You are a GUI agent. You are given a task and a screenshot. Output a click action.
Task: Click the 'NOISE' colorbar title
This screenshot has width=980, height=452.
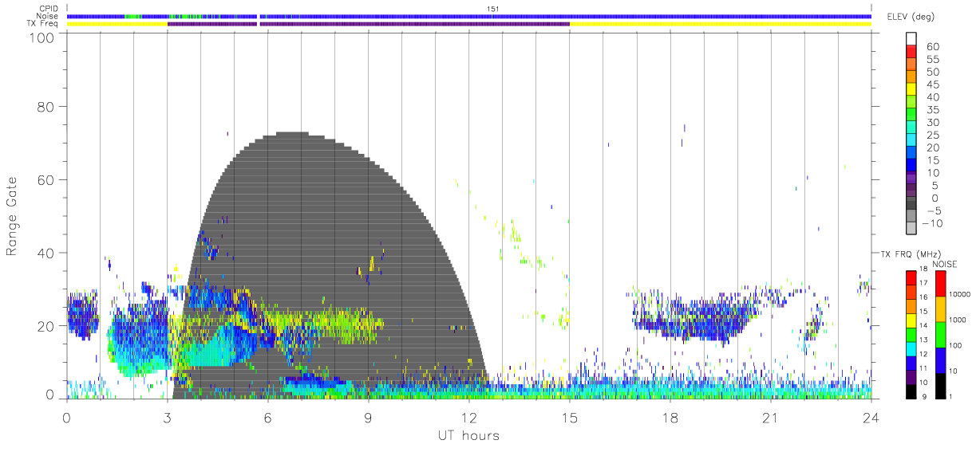[945, 264]
